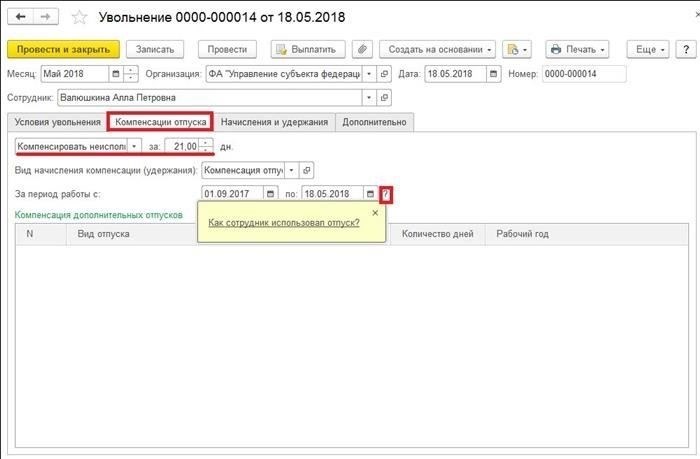Viewport: 700px width, 459px height.
Task: Adjust the compensation days stepper arrows
Action: (x=205, y=146)
